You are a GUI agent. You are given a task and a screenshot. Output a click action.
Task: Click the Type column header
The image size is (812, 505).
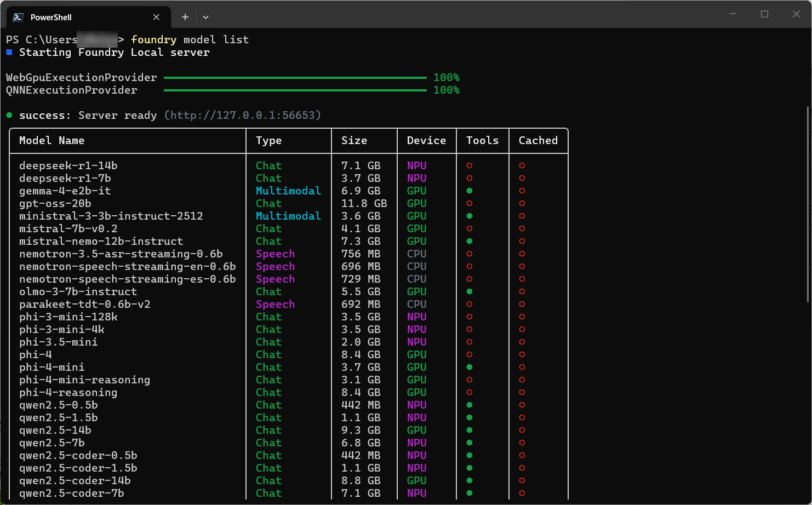pyautogui.click(x=268, y=141)
